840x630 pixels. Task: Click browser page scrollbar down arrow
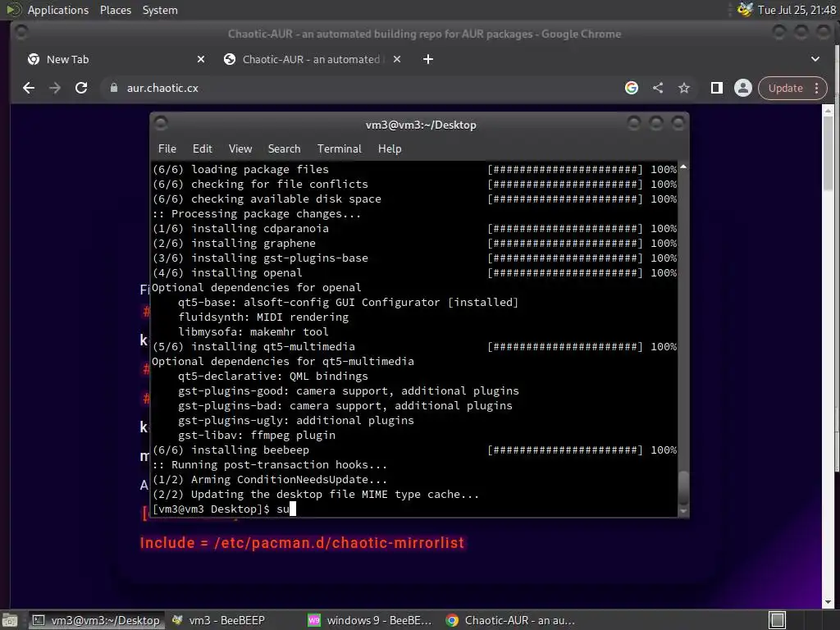(x=828, y=602)
